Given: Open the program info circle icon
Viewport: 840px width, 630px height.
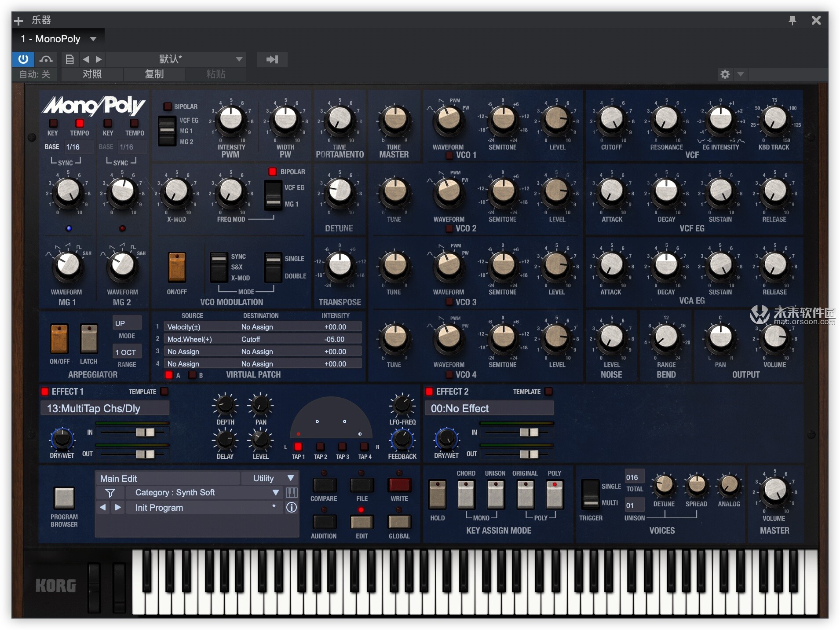Looking at the screenshot, I should click(292, 508).
